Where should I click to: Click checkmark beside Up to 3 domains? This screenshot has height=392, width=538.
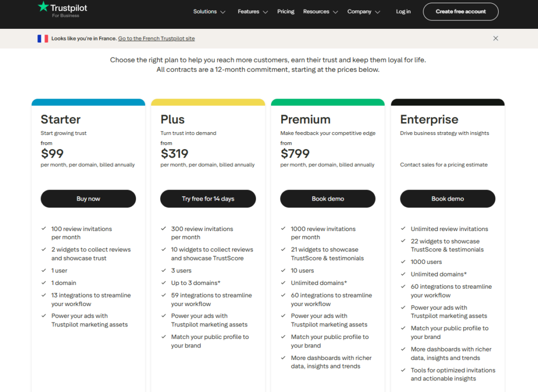[x=164, y=283]
